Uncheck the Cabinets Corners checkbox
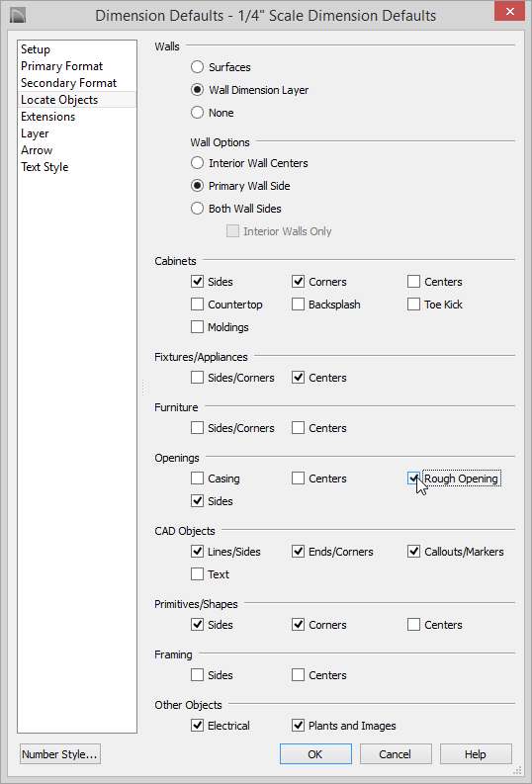This screenshot has width=532, height=784. (x=298, y=282)
